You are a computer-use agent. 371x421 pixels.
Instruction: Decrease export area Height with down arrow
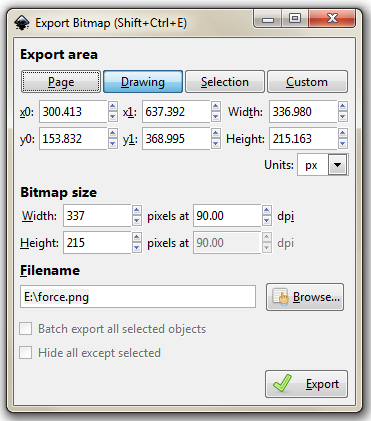[x=343, y=144]
